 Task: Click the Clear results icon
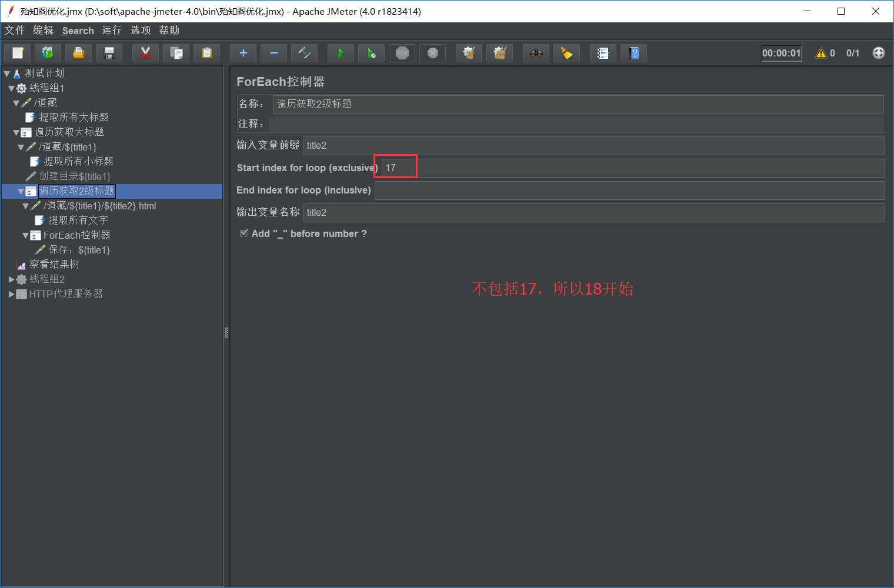point(469,53)
